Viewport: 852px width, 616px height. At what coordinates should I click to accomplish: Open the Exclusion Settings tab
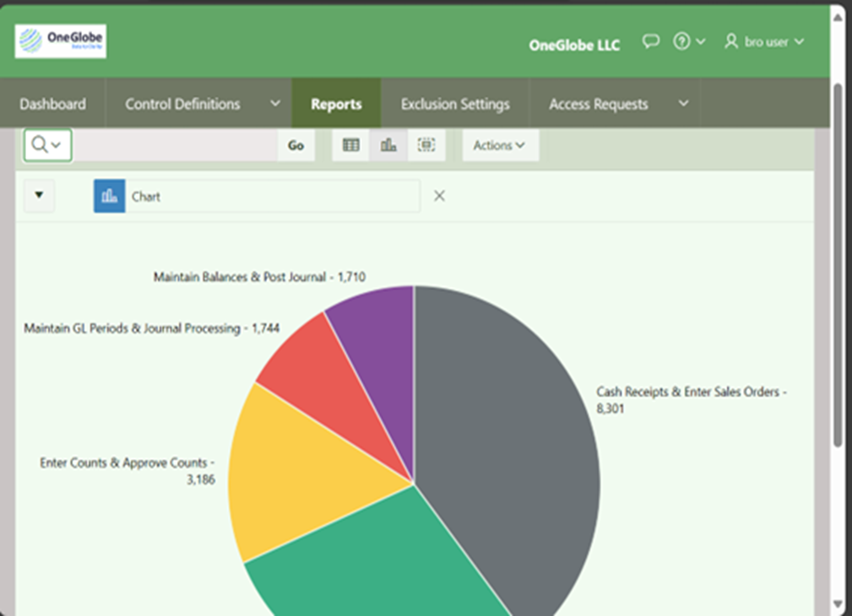[x=454, y=103]
